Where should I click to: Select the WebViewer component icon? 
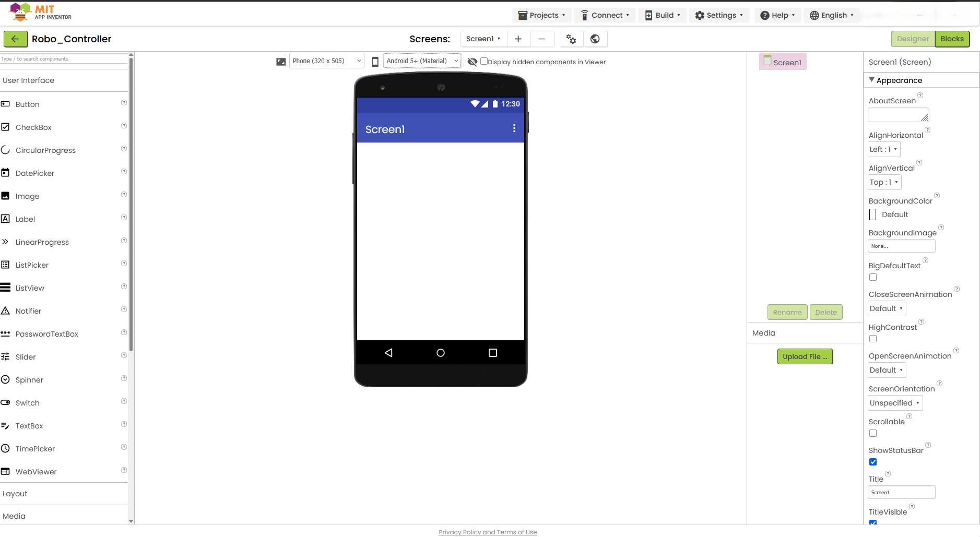(6, 471)
